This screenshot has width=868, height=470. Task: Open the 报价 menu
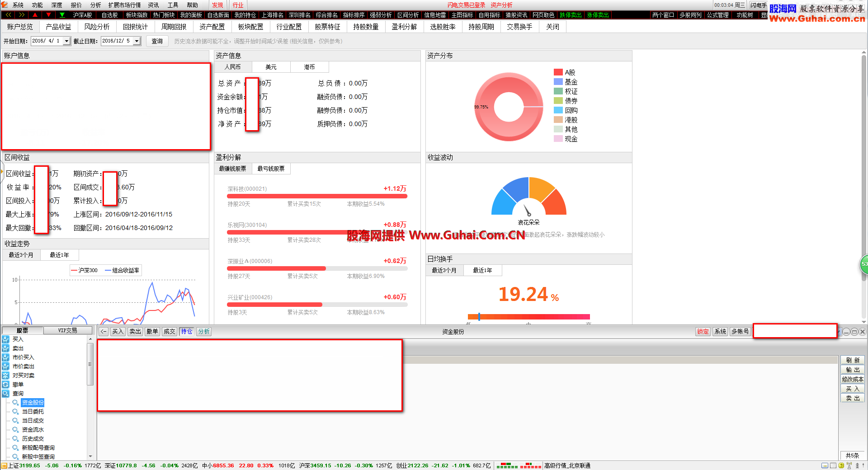76,5
